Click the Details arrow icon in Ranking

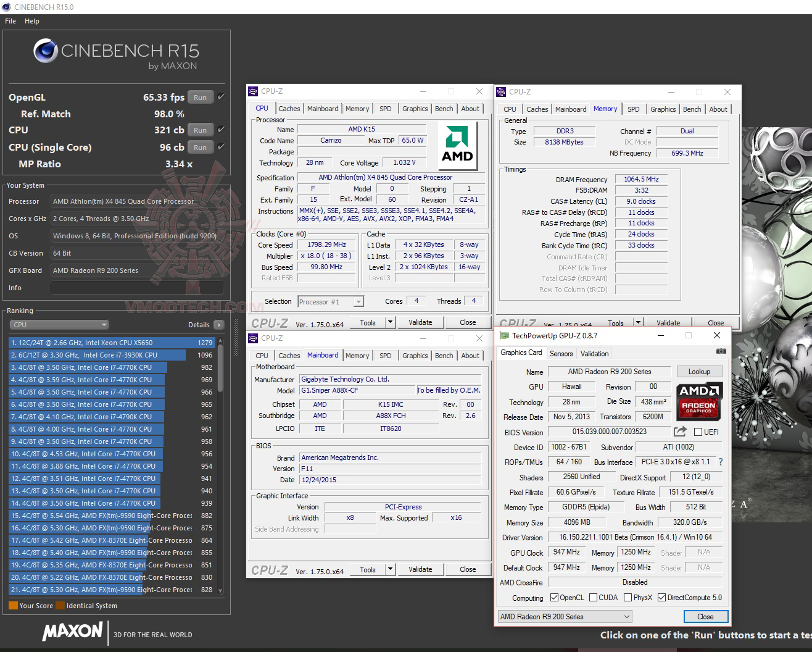pos(218,325)
